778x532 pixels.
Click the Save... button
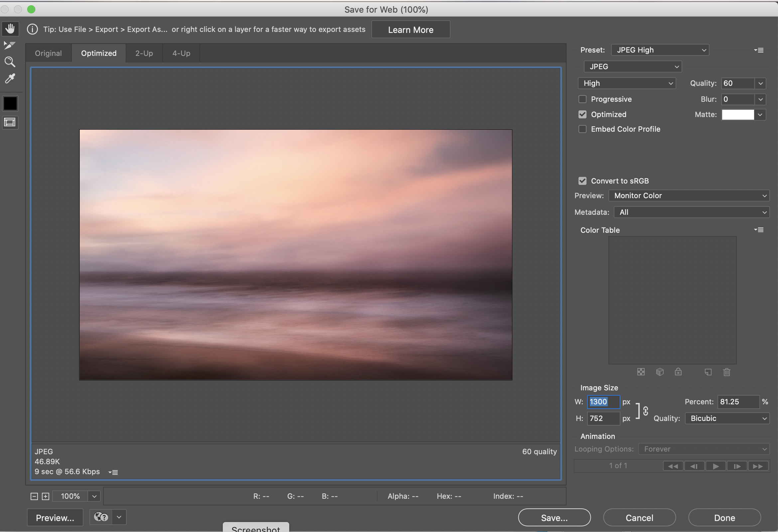554,518
